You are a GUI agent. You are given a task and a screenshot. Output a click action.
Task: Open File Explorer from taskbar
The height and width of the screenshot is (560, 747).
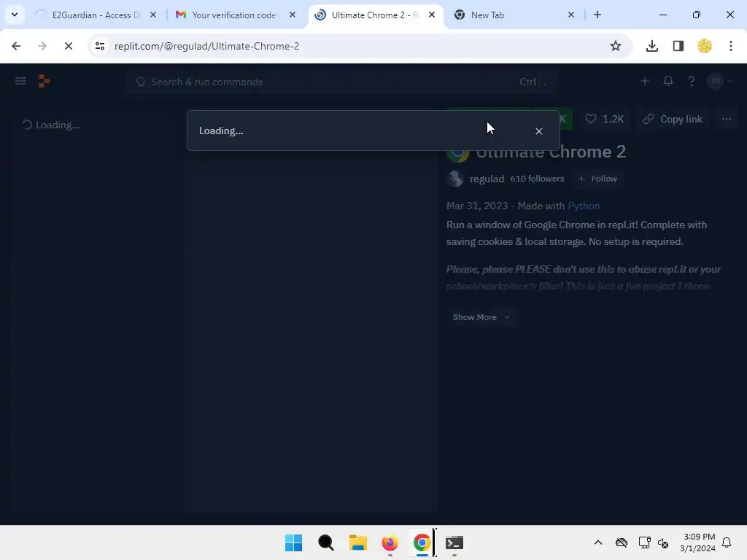(x=357, y=542)
